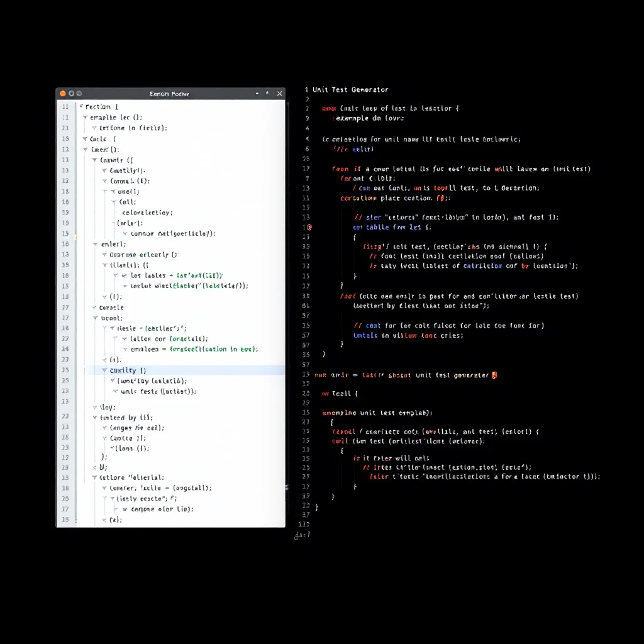The width and height of the screenshot is (644, 644).
Task: Click the window minimize button
Action: pos(257,92)
